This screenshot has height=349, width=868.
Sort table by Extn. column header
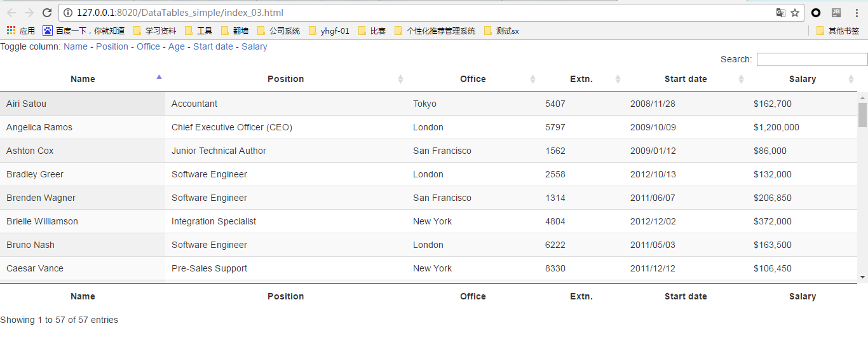581,79
